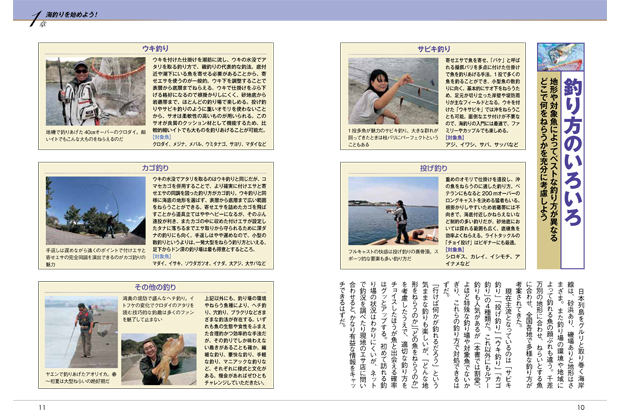Click page number 11
Image resolution: width=620 pixels, height=420 pixels.
[x=42, y=407]
